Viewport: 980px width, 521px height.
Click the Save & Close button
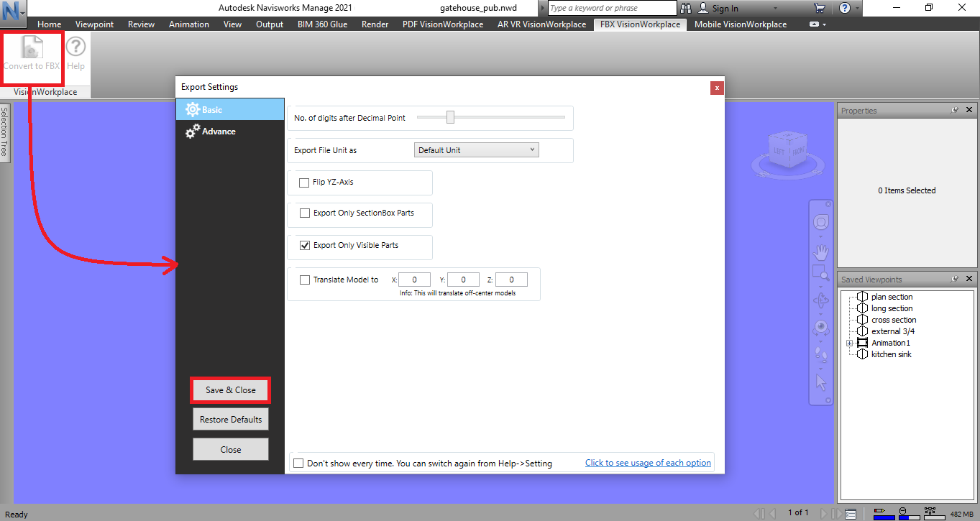[x=231, y=390]
